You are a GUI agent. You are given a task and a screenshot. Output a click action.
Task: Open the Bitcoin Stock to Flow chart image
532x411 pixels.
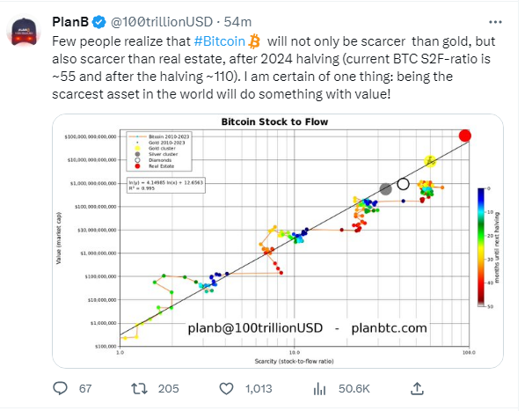click(x=278, y=241)
